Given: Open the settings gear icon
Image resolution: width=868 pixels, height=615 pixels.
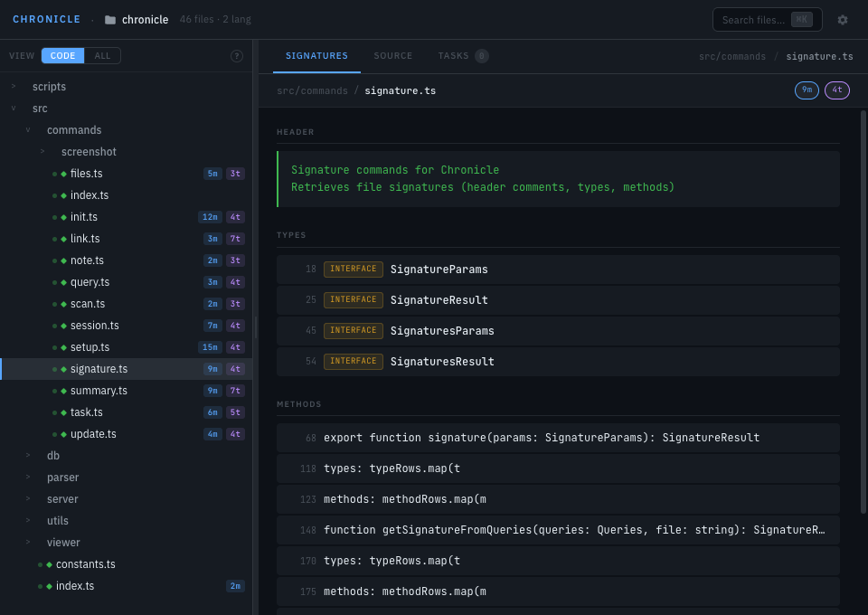Looking at the screenshot, I should pos(842,20).
